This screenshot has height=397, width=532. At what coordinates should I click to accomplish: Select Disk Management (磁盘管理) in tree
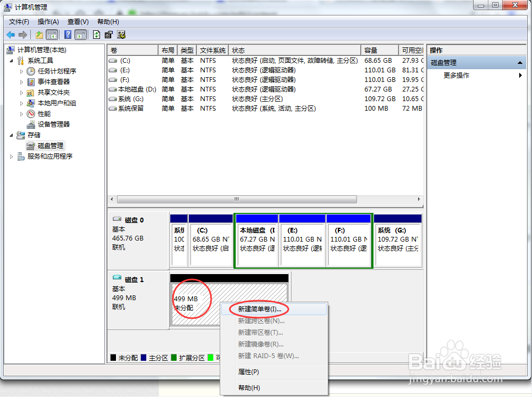50,146
